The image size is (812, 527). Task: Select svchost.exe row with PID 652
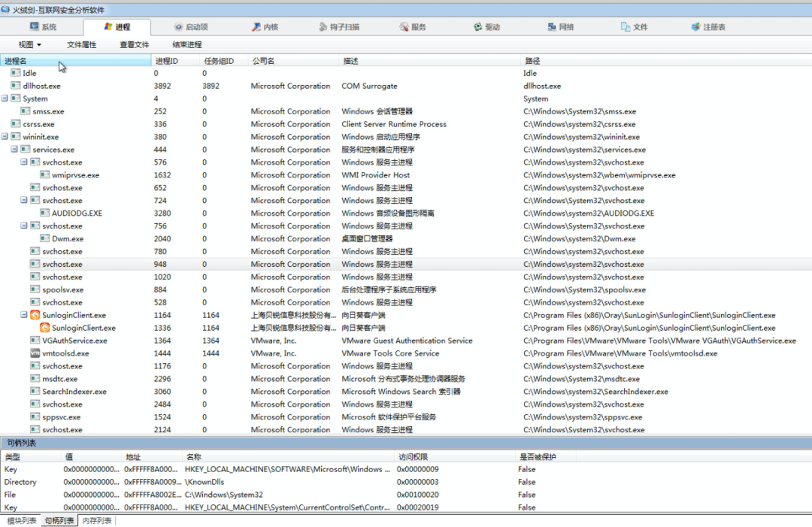coord(406,187)
